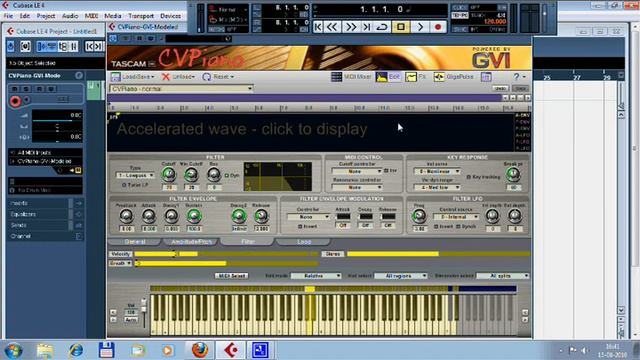640x360 pixels.
Task: Click the Auto button near keyboard
Action: pos(131,320)
